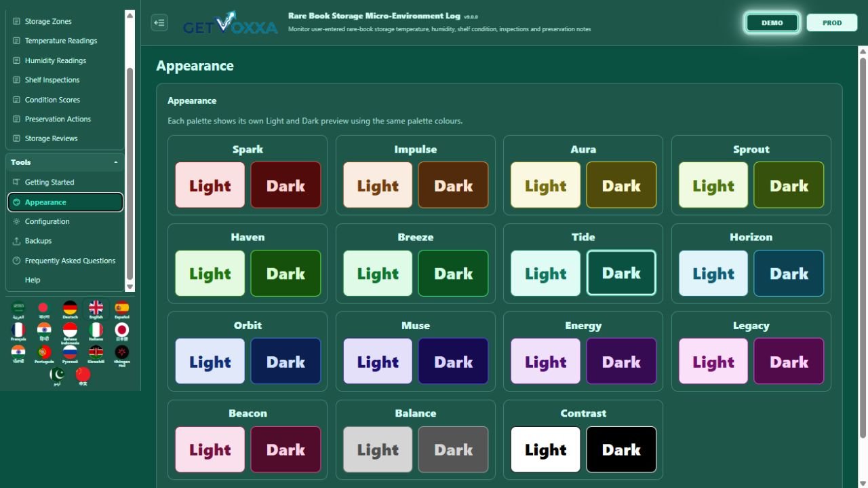Choose the Contrast Dark theme
Image resolution: width=868 pixels, height=488 pixels.
[x=621, y=449]
